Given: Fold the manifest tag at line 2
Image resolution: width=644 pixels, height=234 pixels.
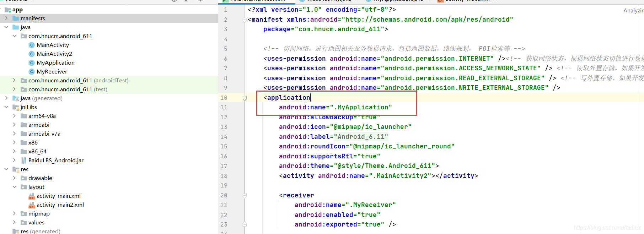Looking at the screenshot, I should (245, 20).
